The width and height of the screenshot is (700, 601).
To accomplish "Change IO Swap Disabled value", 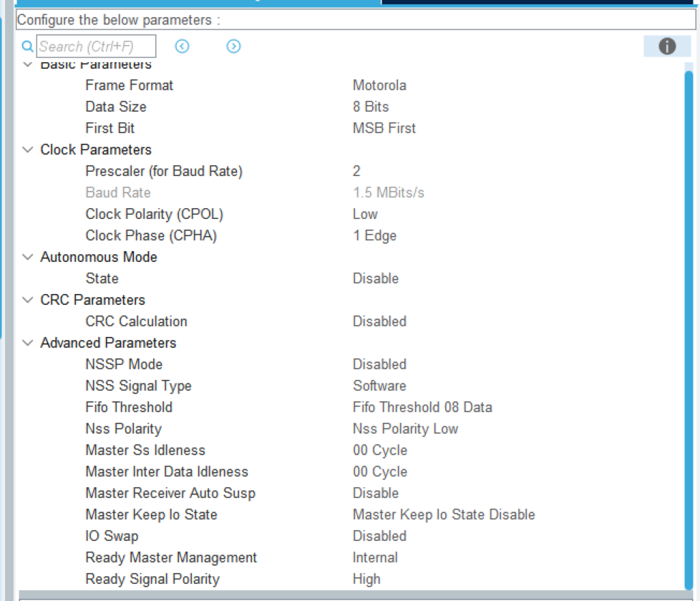I will point(379,536).
